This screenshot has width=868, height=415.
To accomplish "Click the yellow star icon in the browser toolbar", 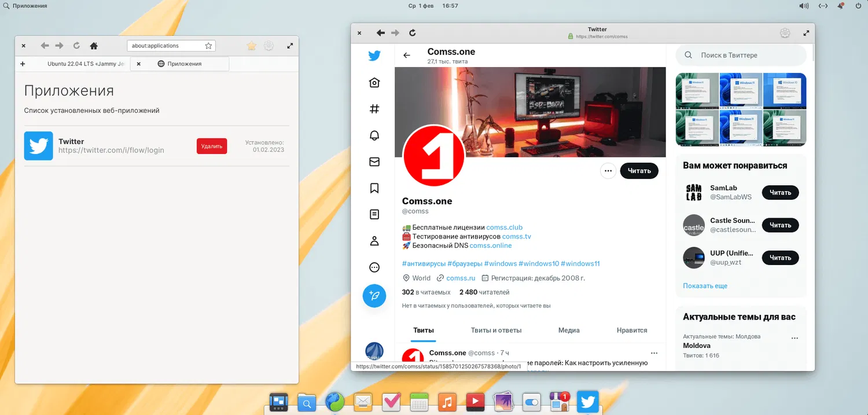I will coord(251,46).
